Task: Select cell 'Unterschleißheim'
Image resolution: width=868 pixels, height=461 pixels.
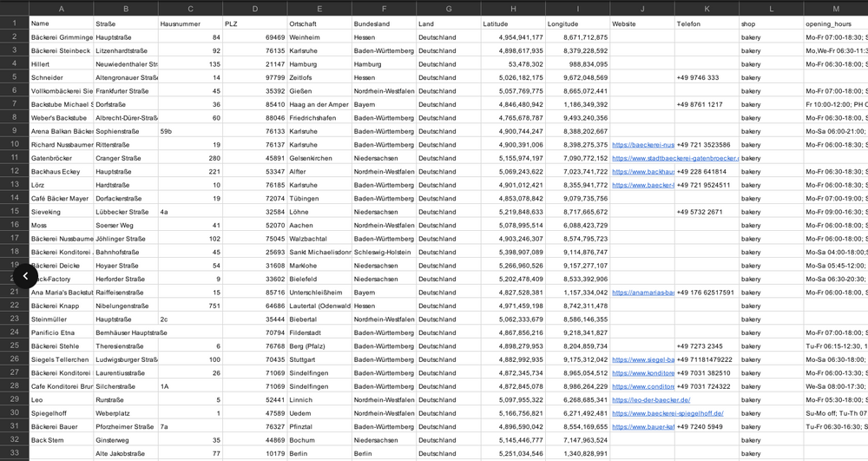Action: (319, 293)
